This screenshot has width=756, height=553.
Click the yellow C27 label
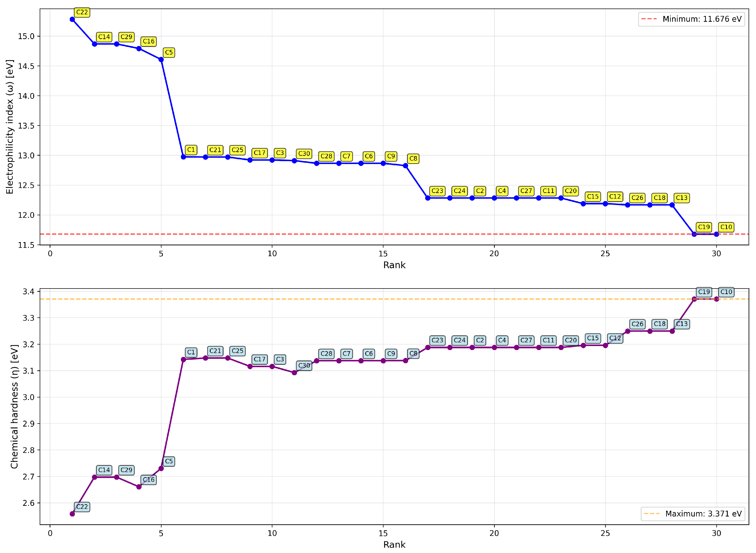pyautogui.click(x=526, y=191)
